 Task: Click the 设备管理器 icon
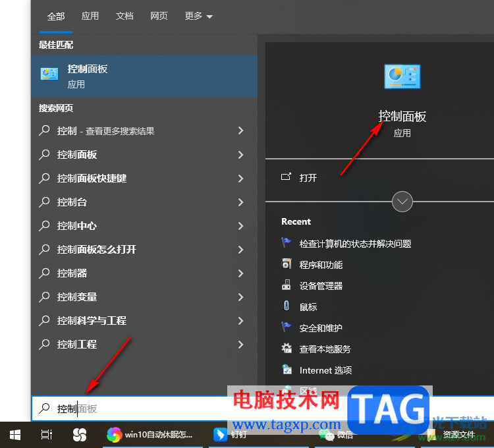[286, 285]
